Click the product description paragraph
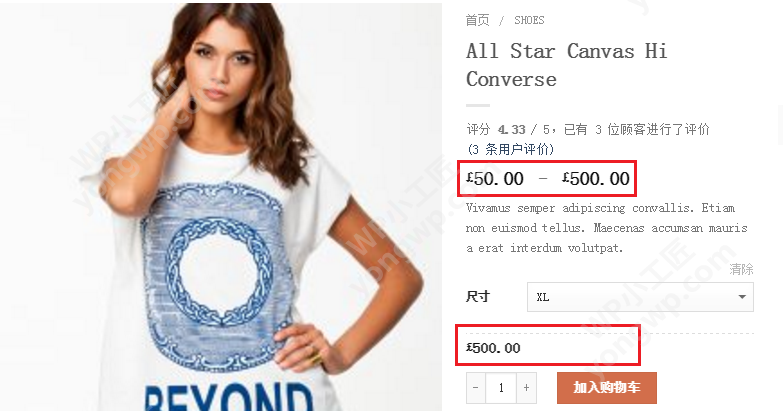This screenshot has height=411, width=783. [x=607, y=228]
